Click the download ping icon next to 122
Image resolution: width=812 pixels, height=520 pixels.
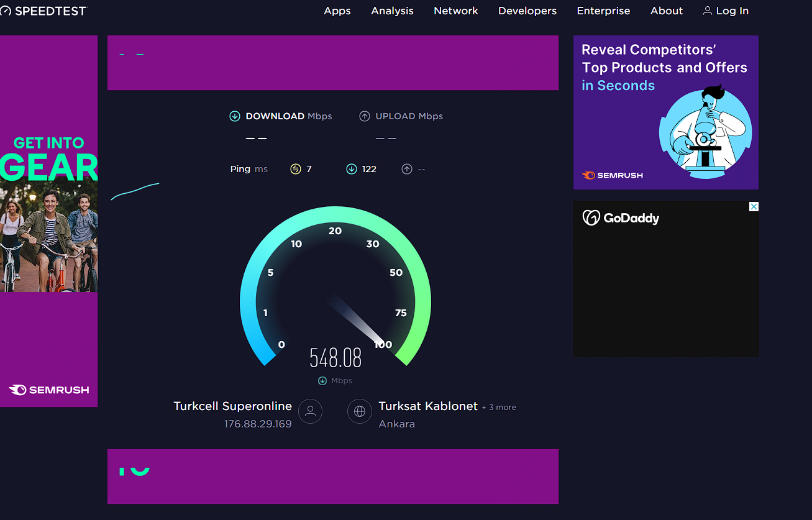coord(352,169)
